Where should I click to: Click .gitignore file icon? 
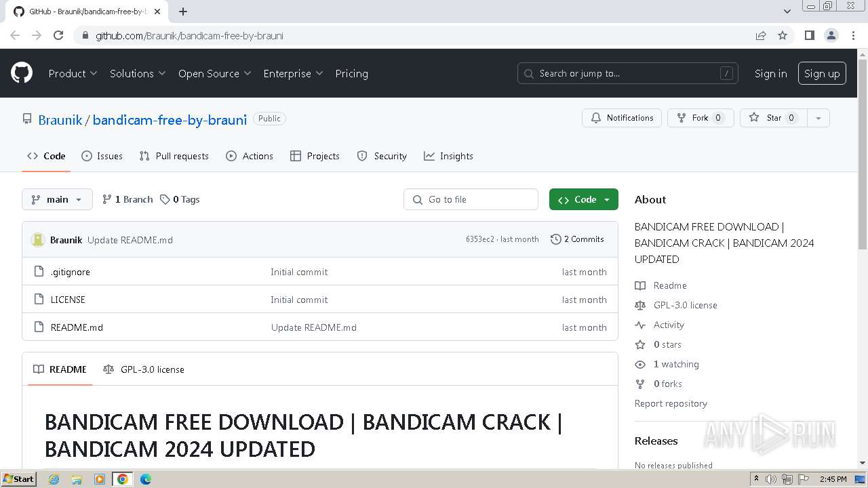[39, 272]
